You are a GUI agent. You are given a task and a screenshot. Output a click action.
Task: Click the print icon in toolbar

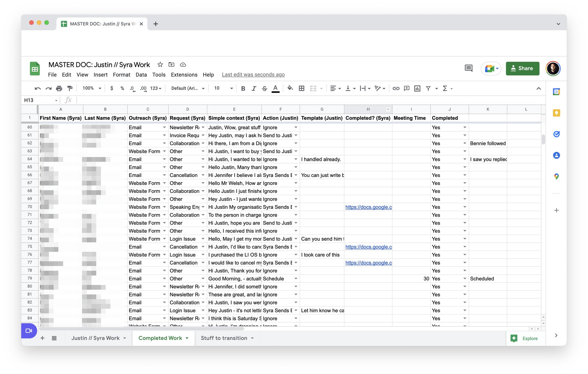click(59, 88)
